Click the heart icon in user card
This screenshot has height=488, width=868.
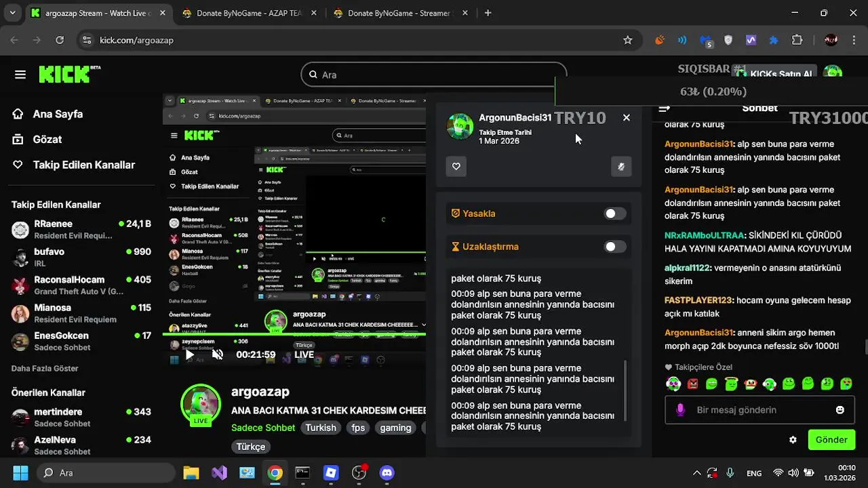pyautogui.click(x=456, y=167)
